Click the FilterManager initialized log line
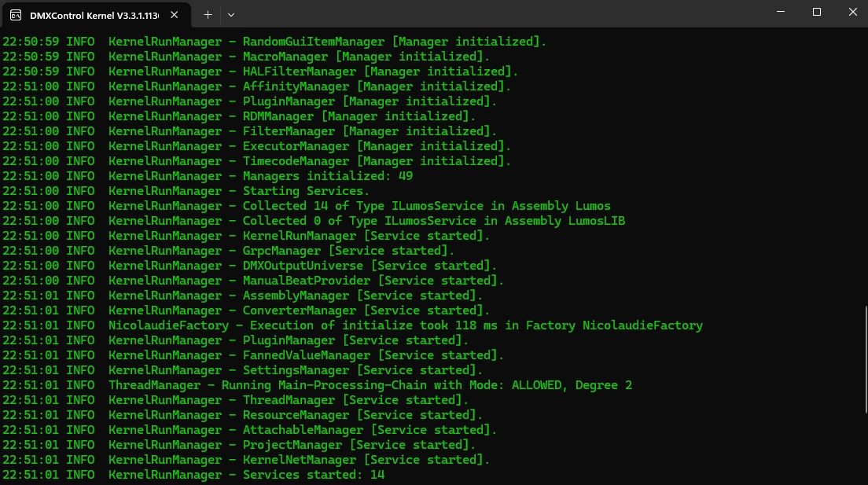The image size is (868, 485). pyautogui.click(x=250, y=131)
